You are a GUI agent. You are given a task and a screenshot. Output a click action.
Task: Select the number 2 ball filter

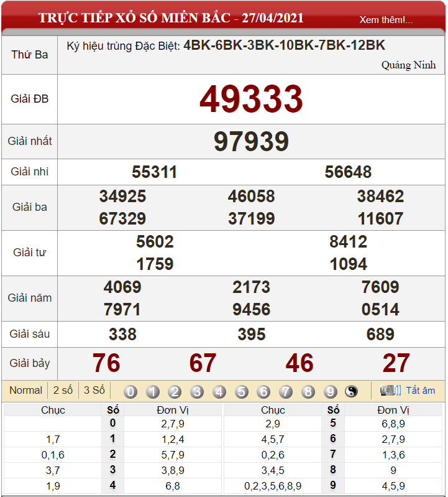[175, 392]
